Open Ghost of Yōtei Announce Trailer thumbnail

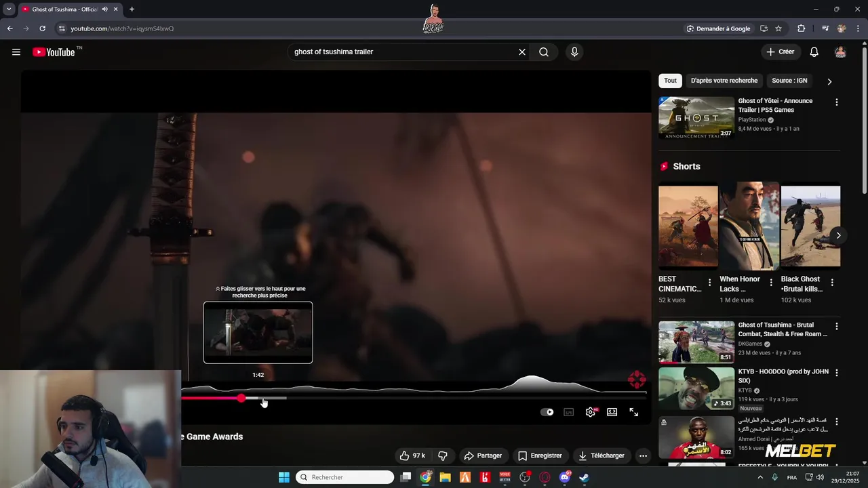click(x=696, y=118)
